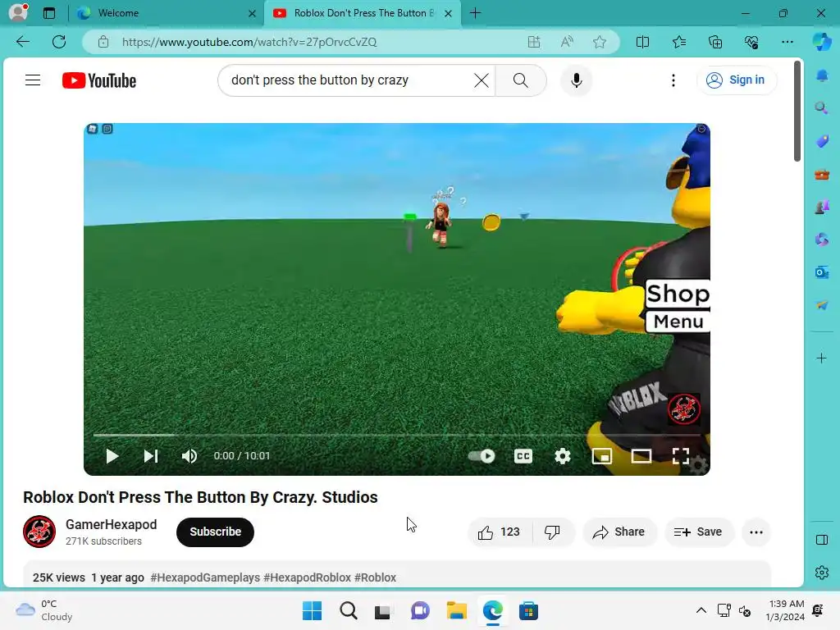This screenshot has height=630, width=840.
Task: Open split screen
Action: click(x=642, y=42)
